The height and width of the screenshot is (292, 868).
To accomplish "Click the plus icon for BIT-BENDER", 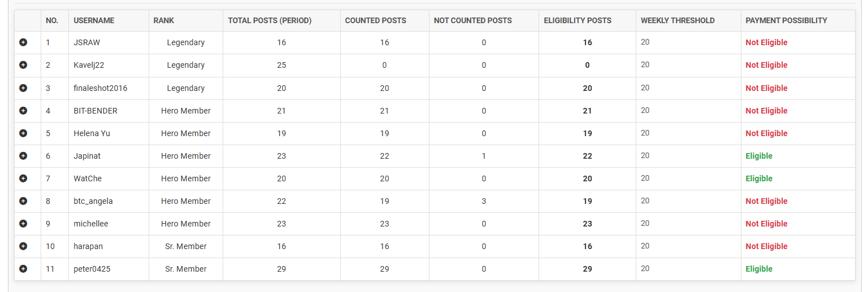I will tap(23, 111).
